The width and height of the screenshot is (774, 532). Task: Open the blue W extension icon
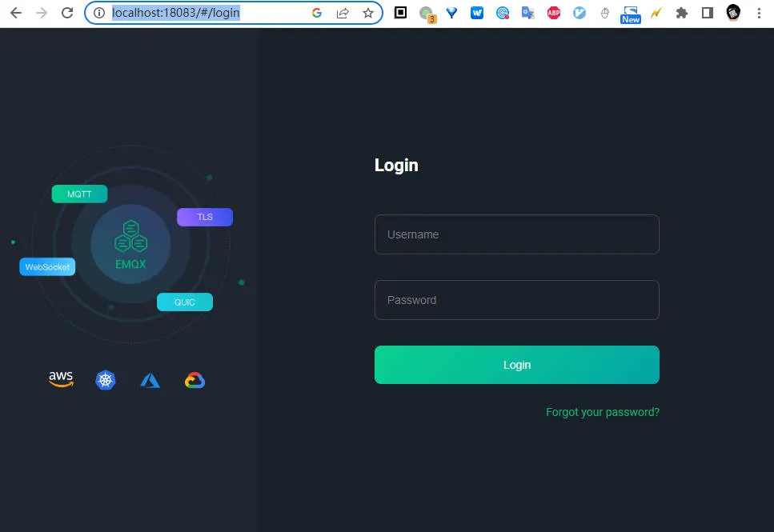point(477,13)
